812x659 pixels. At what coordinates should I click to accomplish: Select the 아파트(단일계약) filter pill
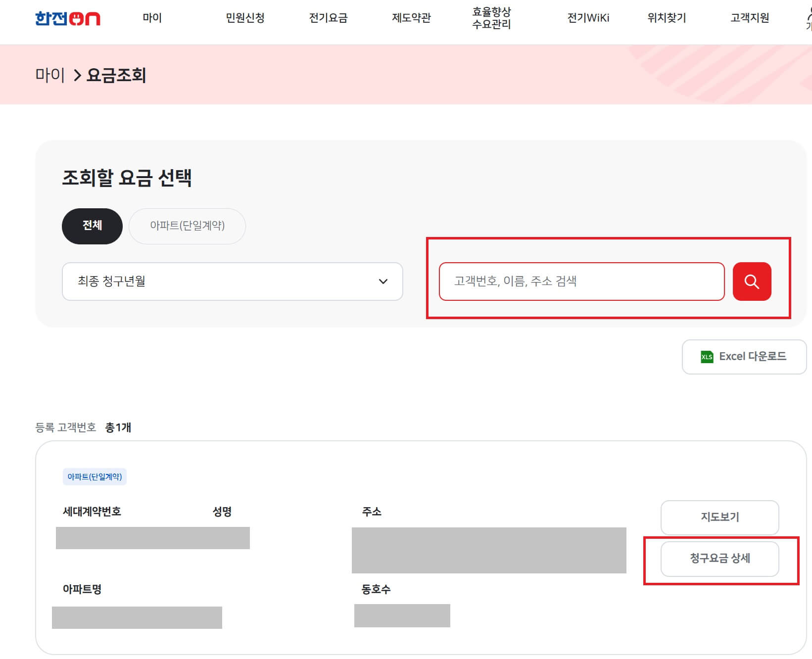point(188,226)
